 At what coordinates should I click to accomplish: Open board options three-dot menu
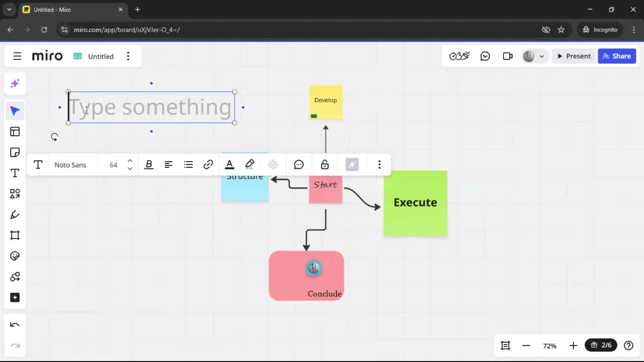[x=128, y=56]
